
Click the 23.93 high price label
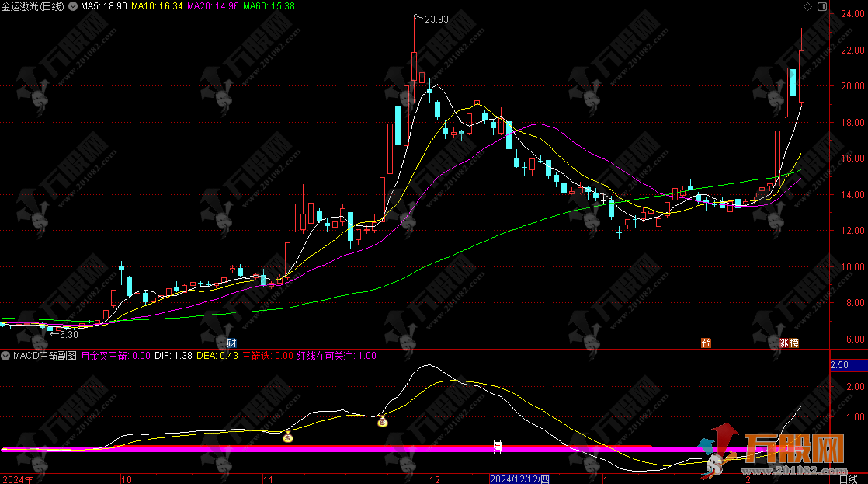436,19
